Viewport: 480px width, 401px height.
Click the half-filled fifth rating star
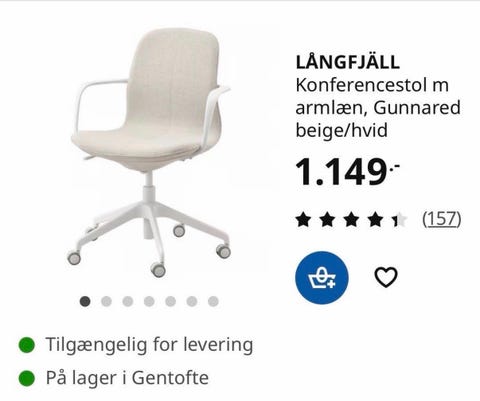[x=400, y=220]
